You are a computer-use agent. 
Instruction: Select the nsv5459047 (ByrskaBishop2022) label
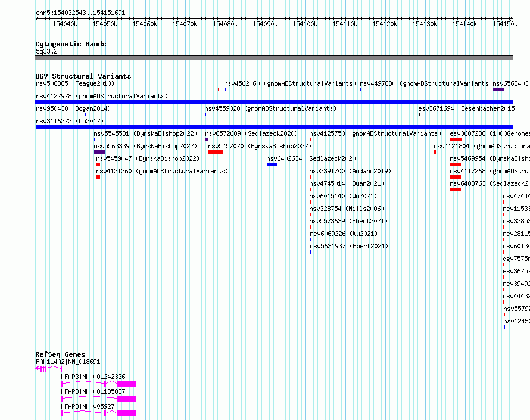(x=148, y=158)
